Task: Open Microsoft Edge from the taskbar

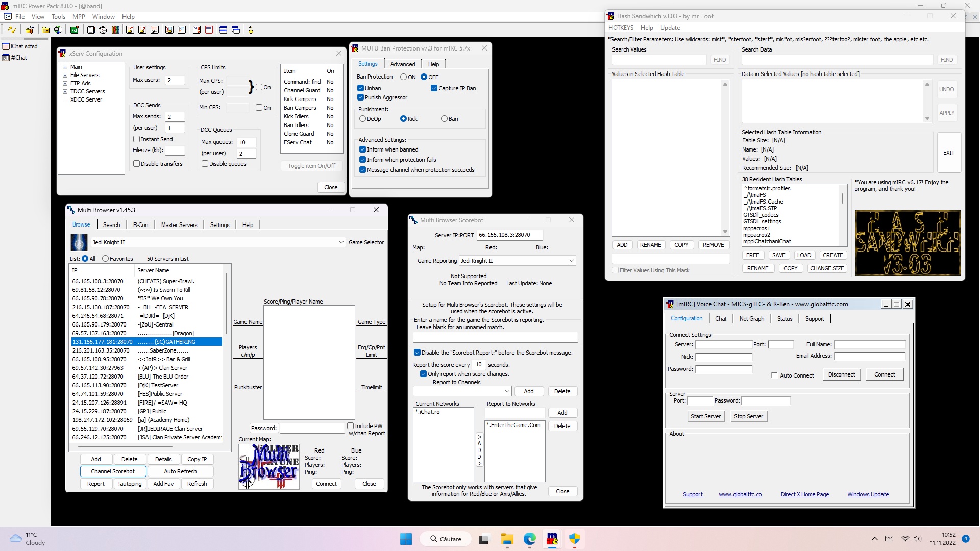Action: coord(530,539)
